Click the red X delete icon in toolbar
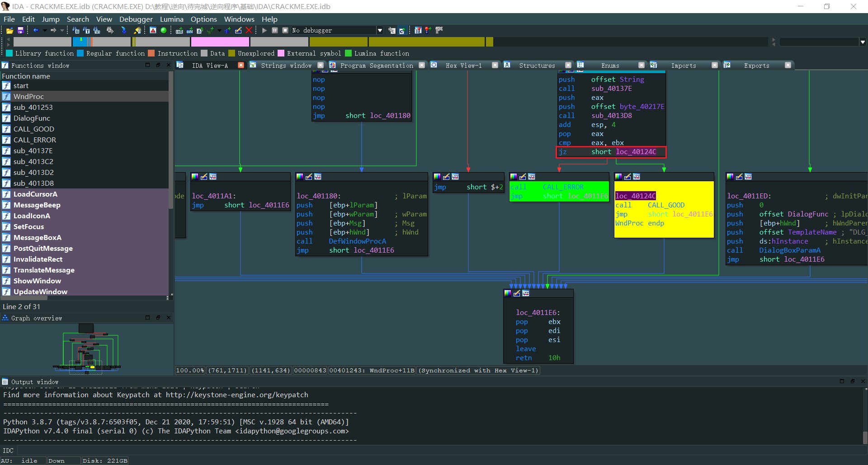 (249, 30)
